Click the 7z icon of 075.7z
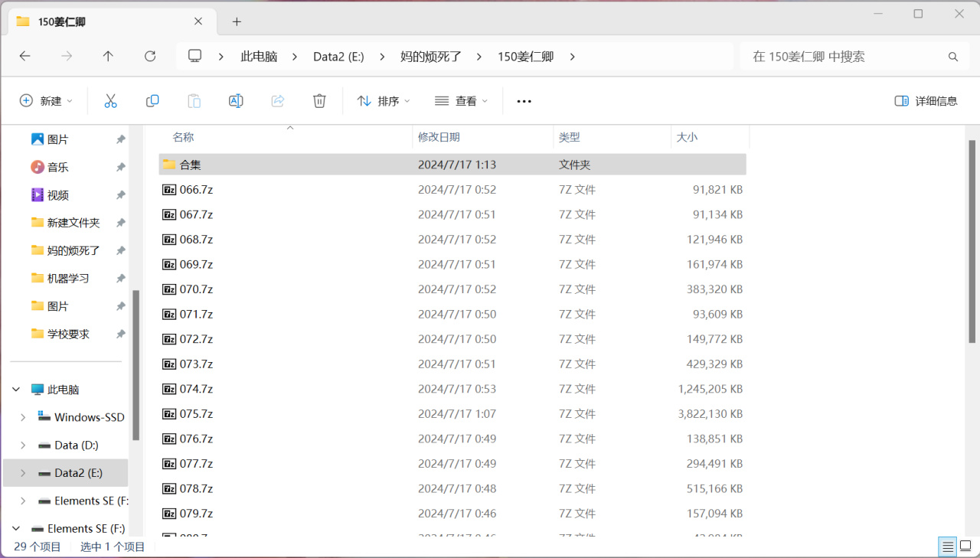This screenshot has height=558, width=980. coord(169,414)
